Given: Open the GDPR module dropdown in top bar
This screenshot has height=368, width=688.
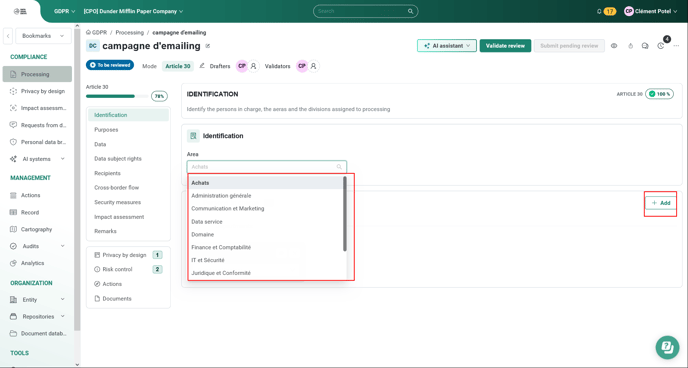Looking at the screenshot, I should click(x=64, y=11).
